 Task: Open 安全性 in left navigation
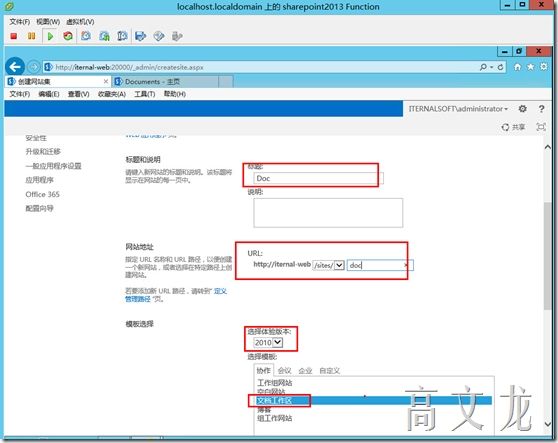[36, 138]
